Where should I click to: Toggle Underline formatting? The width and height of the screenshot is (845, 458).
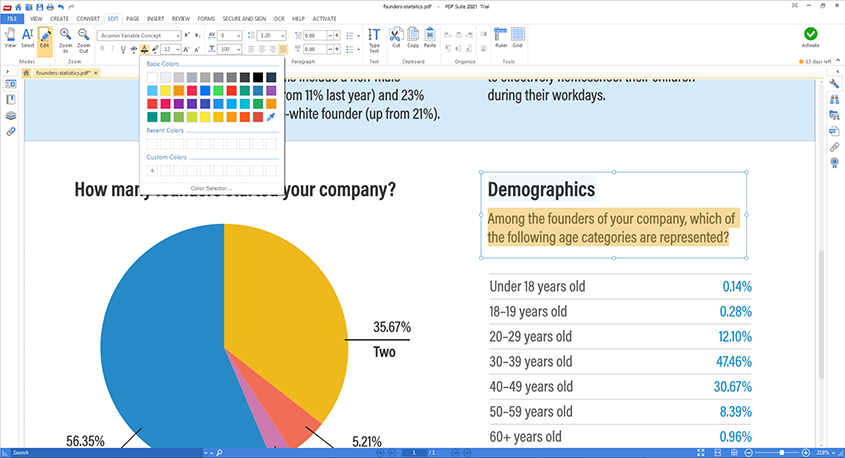pyautogui.click(x=123, y=49)
